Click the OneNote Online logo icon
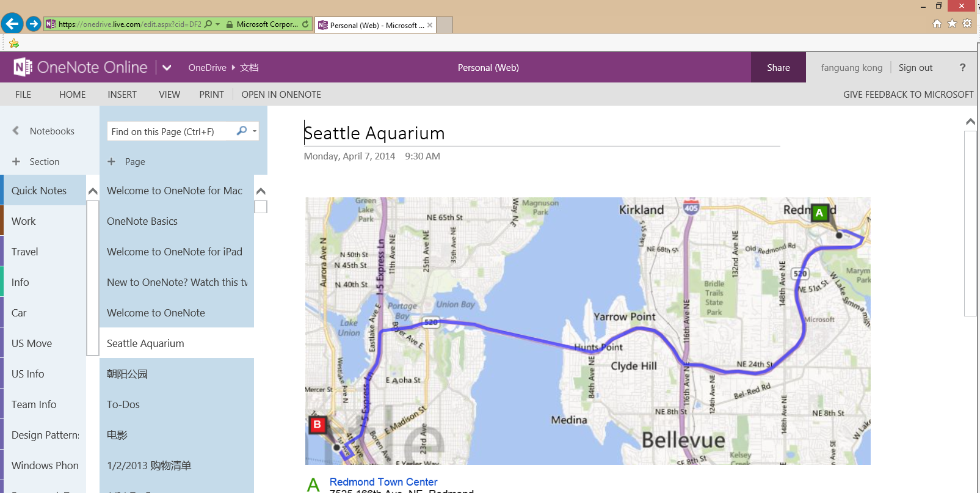The image size is (980, 493). click(x=23, y=67)
